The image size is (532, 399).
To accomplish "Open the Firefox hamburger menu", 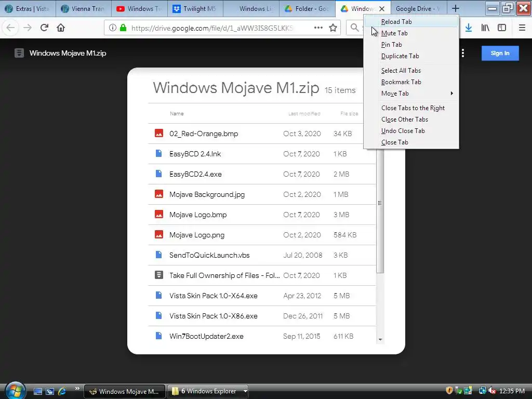I will (522, 28).
